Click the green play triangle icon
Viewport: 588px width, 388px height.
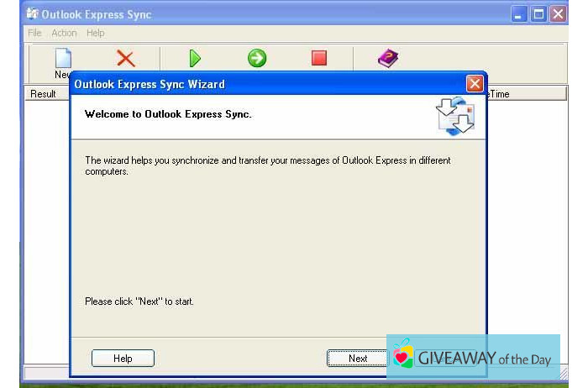tap(195, 58)
